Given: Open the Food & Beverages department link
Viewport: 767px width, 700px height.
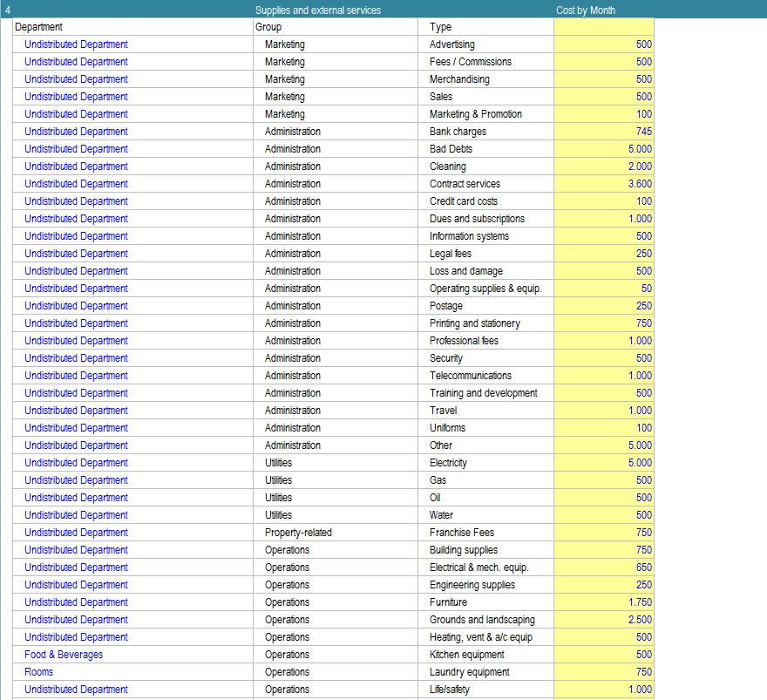Looking at the screenshot, I should pos(64,655).
